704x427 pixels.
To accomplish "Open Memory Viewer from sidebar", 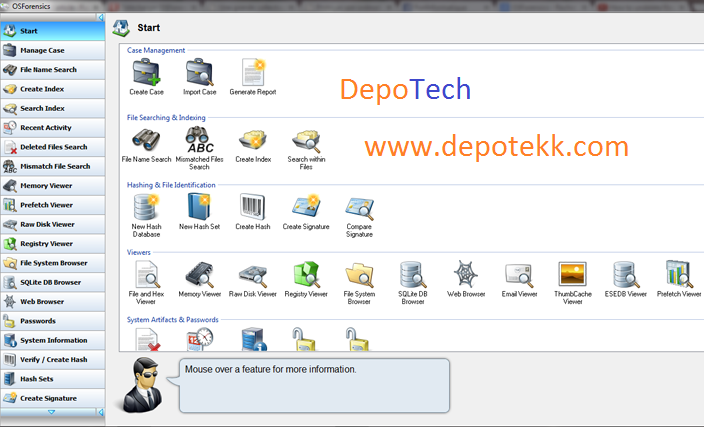I will [53, 185].
